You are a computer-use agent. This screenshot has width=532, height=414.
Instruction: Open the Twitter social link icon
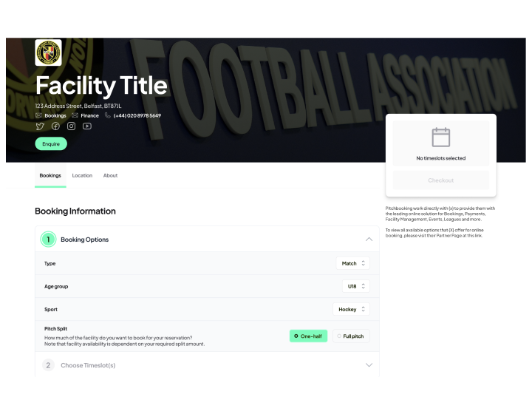click(x=40, y=126)
